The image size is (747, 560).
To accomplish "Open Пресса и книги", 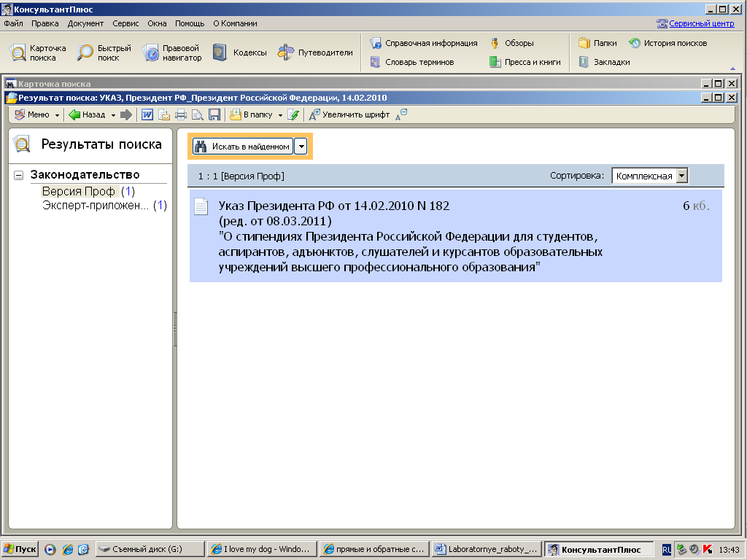I will (525, 62).
